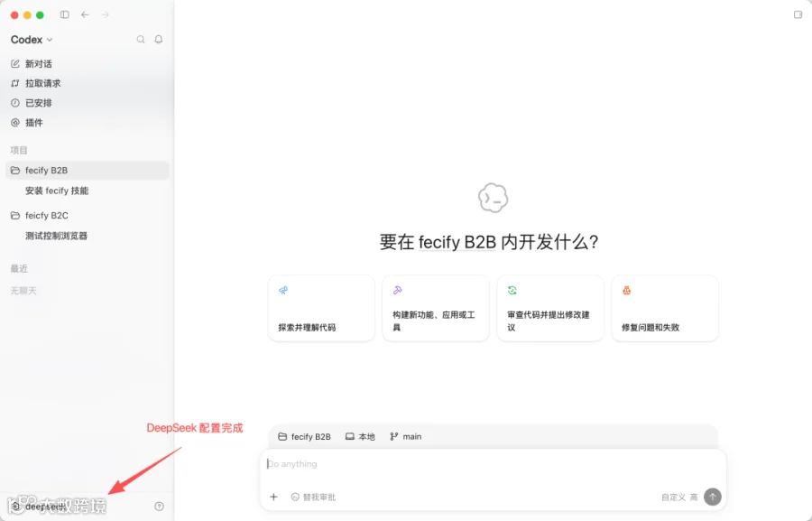
Task: Open the 本地 environment selector
Action: click(x=360, y=437)
